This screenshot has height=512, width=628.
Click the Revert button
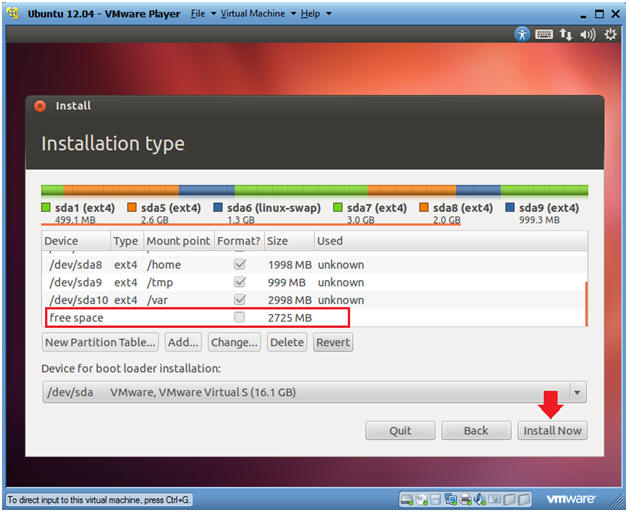click(x=333, y=343)
